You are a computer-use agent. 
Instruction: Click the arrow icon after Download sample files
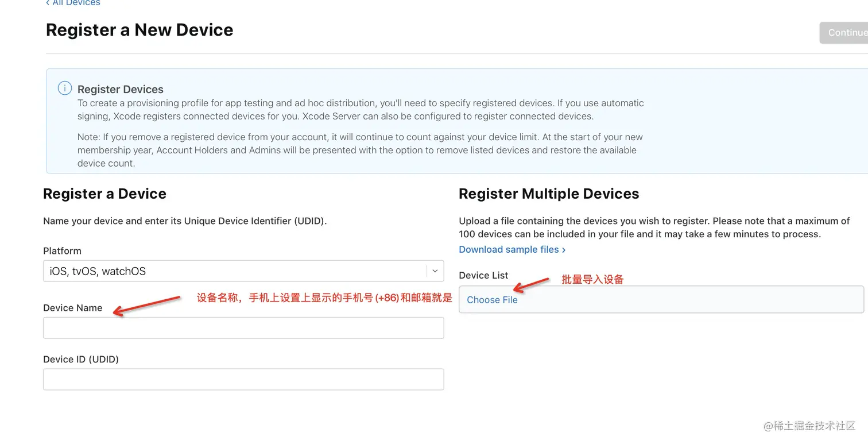coord(564,250)
